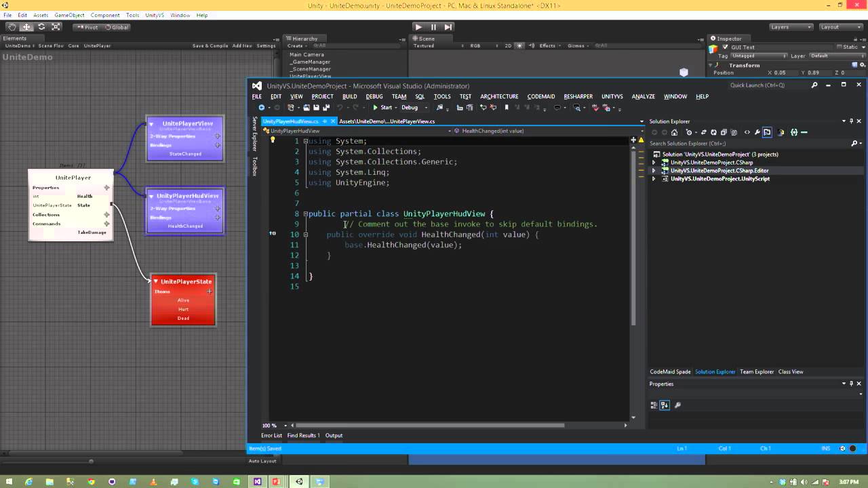The image size is (868, 488).
Task: Click Unity Play button
Action: coord(418,27)
